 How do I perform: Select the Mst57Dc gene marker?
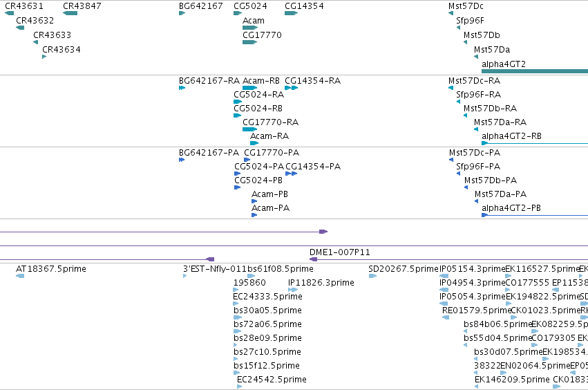click(451, 13)
